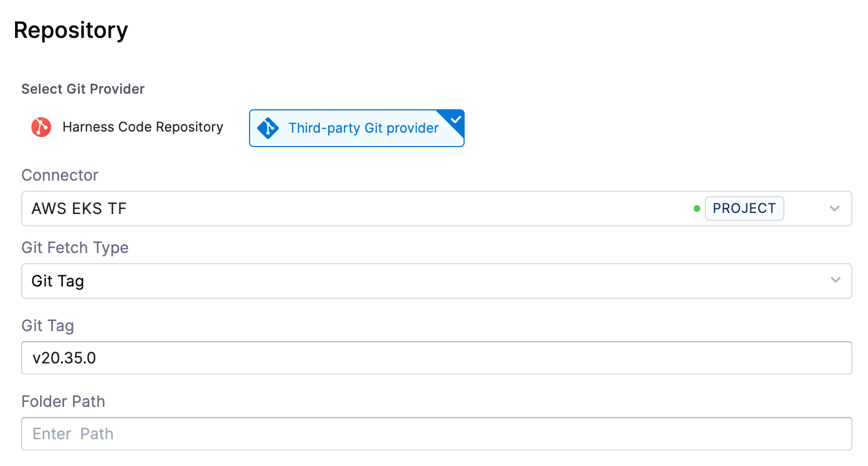Choose the Third-party Git provider text
This screenshot has width=868, height=466.
(x=363, y=128)
